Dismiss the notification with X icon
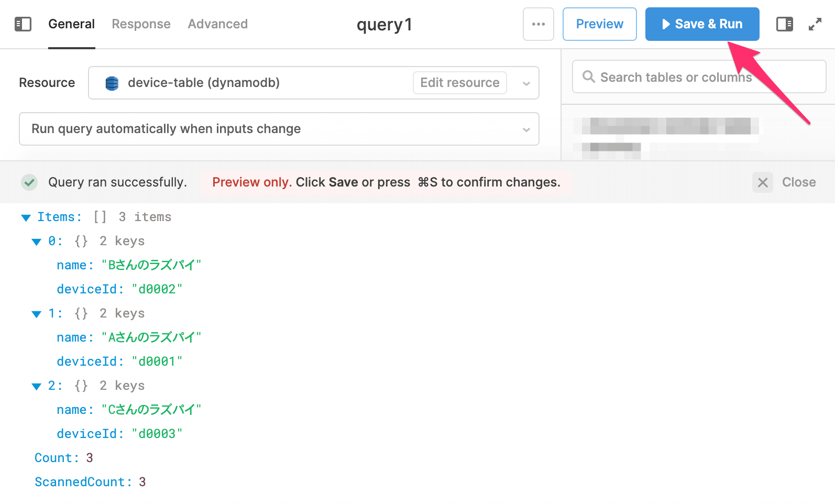 click(763, 182)
